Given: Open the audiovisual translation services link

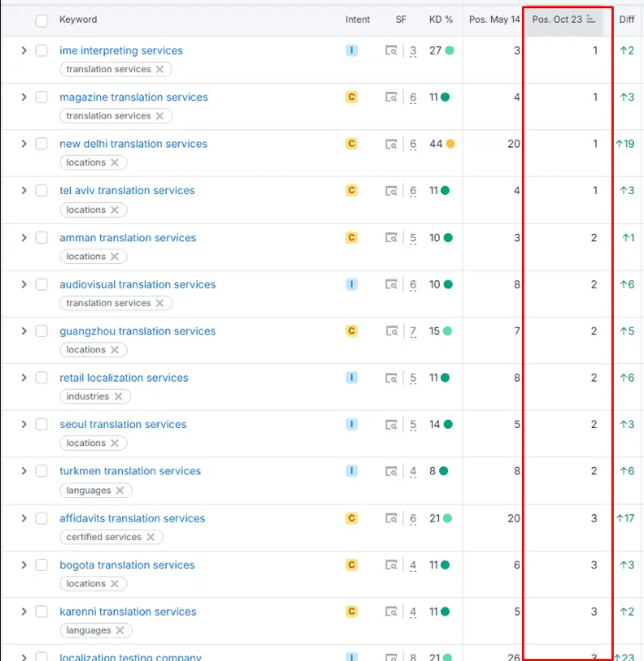Looking at the screenshot, I should point(138,285).
